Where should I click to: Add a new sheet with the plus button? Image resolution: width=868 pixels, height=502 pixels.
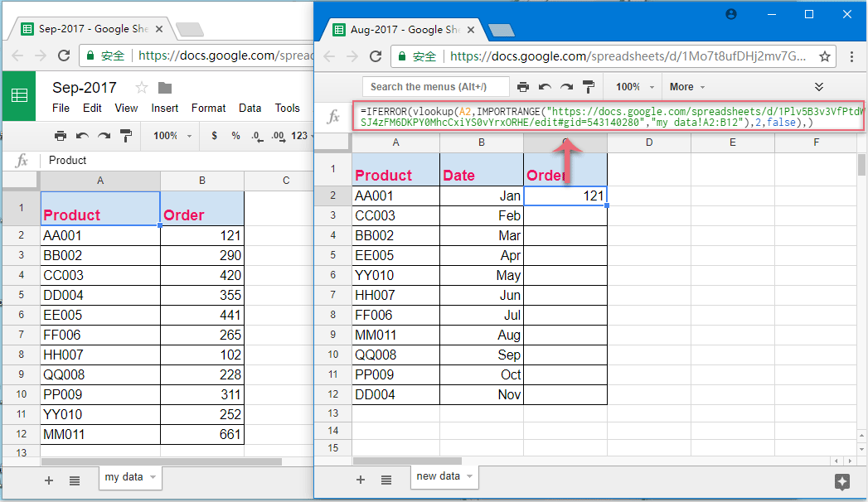360,479
